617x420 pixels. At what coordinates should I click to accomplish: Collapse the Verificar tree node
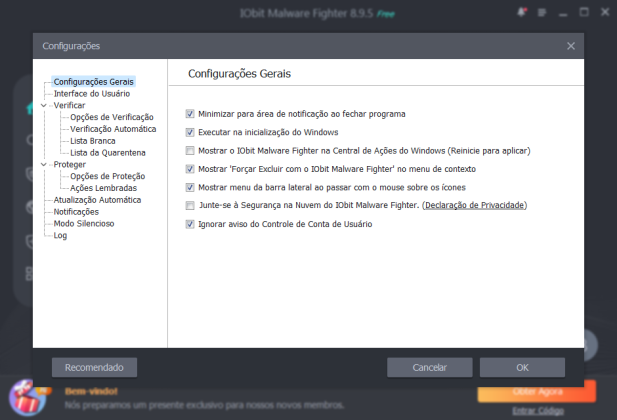pyautogui.click(x=44, y=105)
